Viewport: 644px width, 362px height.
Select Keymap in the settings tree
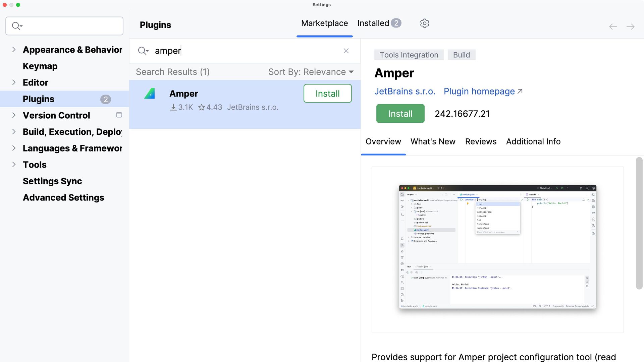click(40, 66)
